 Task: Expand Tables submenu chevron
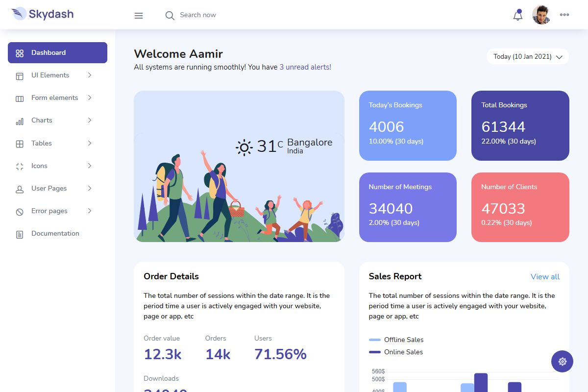click(90, 143)
